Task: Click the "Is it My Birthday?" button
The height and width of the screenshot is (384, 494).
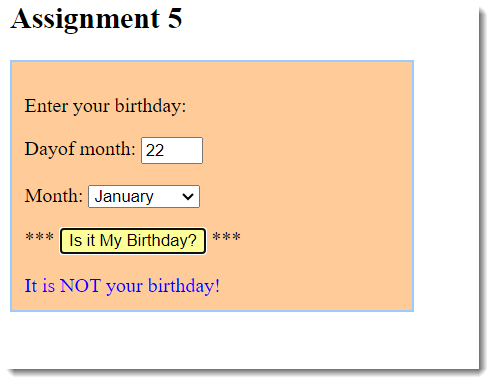Action: (133, 241)
